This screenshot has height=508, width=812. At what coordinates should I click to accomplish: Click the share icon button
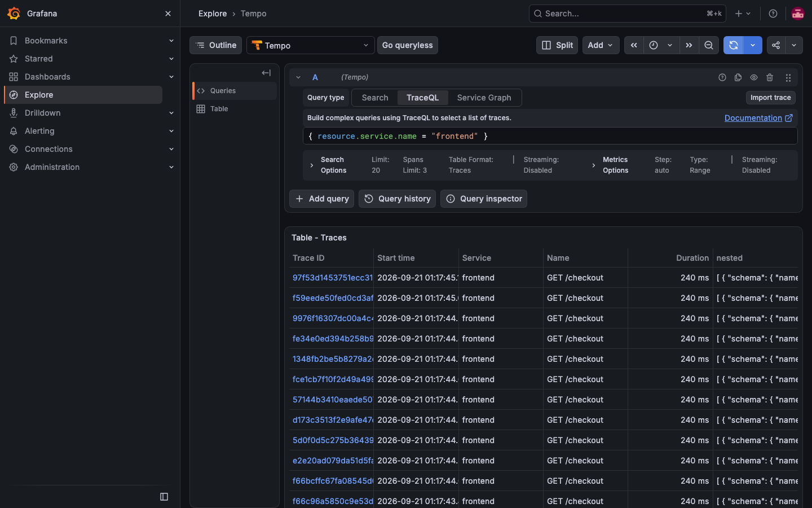coord(776,45)
